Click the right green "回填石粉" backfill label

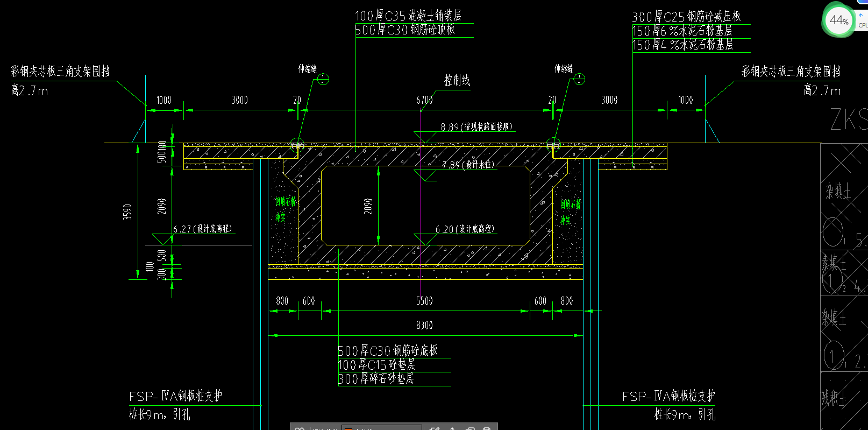pos(571,205)
